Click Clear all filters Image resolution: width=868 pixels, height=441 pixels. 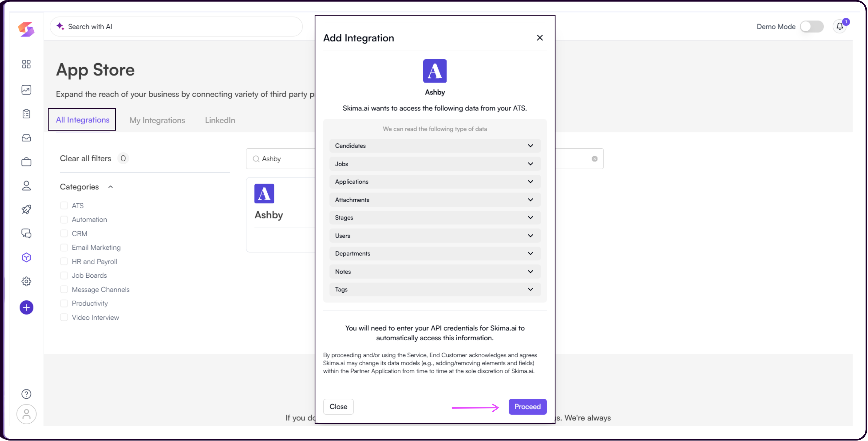[85, 158]
